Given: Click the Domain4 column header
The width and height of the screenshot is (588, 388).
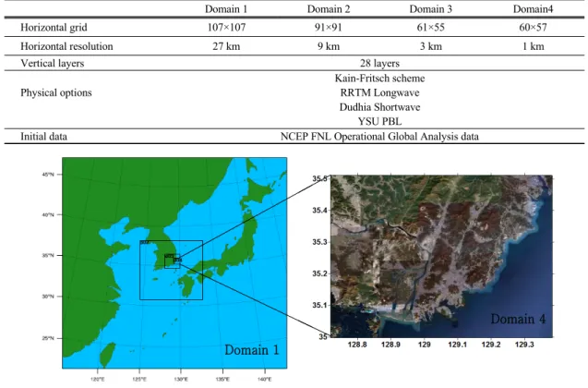Looking at the screenshot, I should 533,9.
